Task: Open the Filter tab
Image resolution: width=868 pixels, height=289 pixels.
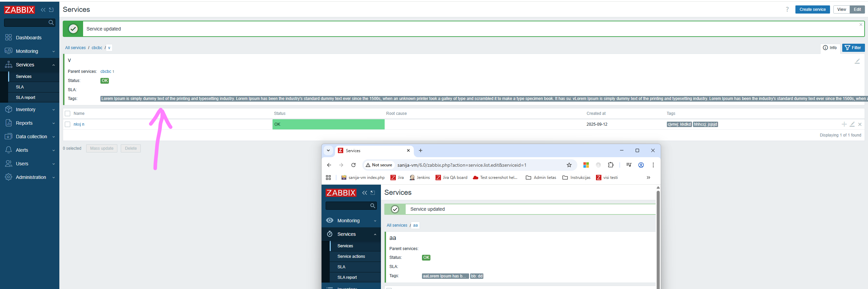Action: coord(853,48)
